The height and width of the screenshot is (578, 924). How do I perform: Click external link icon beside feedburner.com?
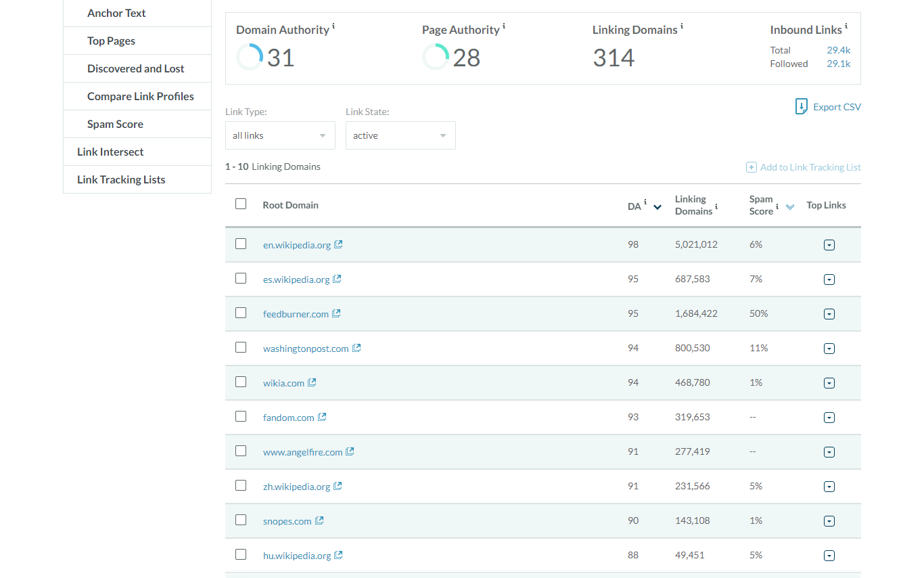pos(336,314)
